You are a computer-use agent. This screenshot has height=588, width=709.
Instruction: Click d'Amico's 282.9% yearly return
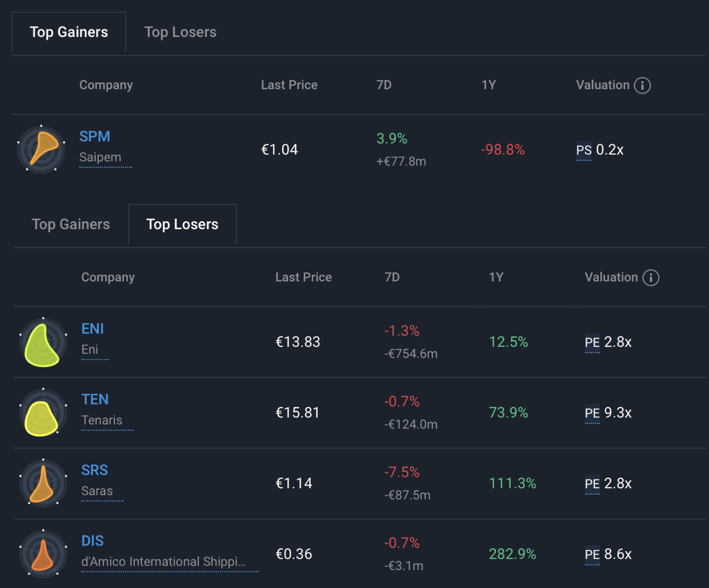click(x=512, y=554)
